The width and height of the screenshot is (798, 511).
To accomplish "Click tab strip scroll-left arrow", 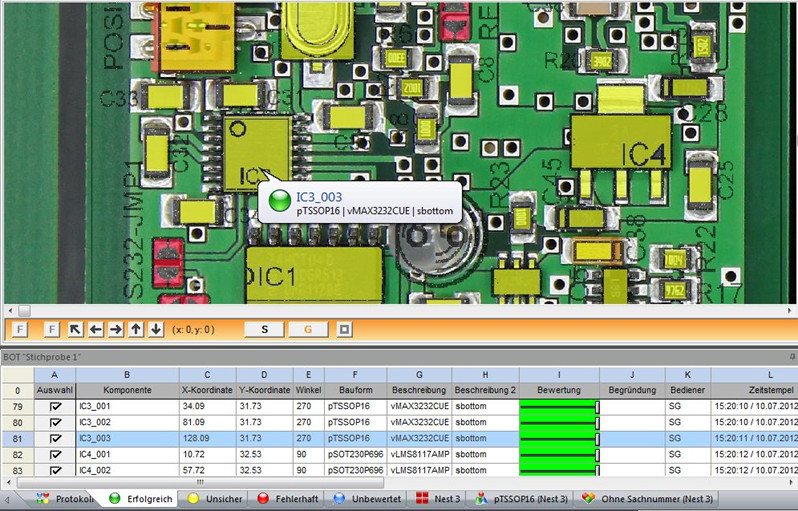I will coord(8,499).
